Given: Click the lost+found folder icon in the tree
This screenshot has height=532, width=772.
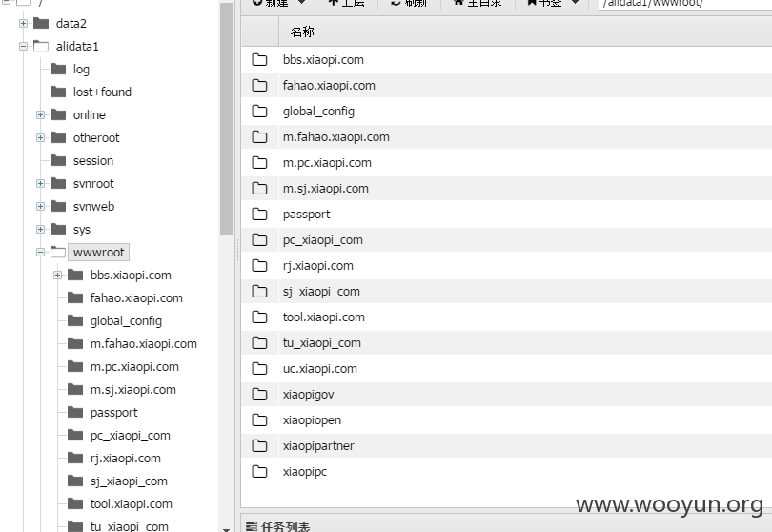Looking at the screenshot, I should [58, 92].
